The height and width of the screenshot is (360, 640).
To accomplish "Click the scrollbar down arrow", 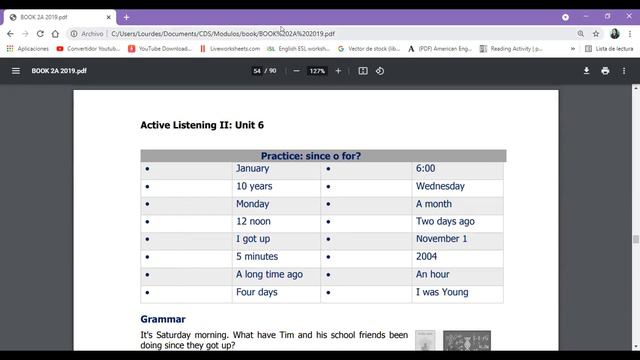I will [x=636, y=347].
